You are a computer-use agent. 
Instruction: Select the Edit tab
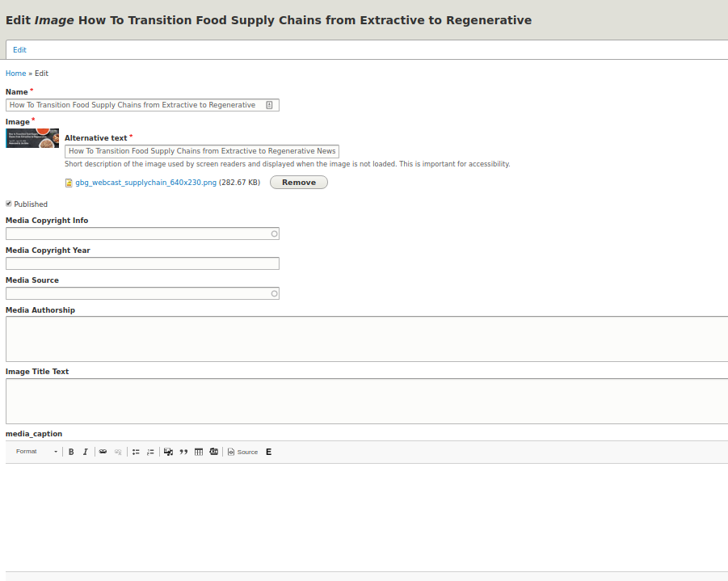19,49
